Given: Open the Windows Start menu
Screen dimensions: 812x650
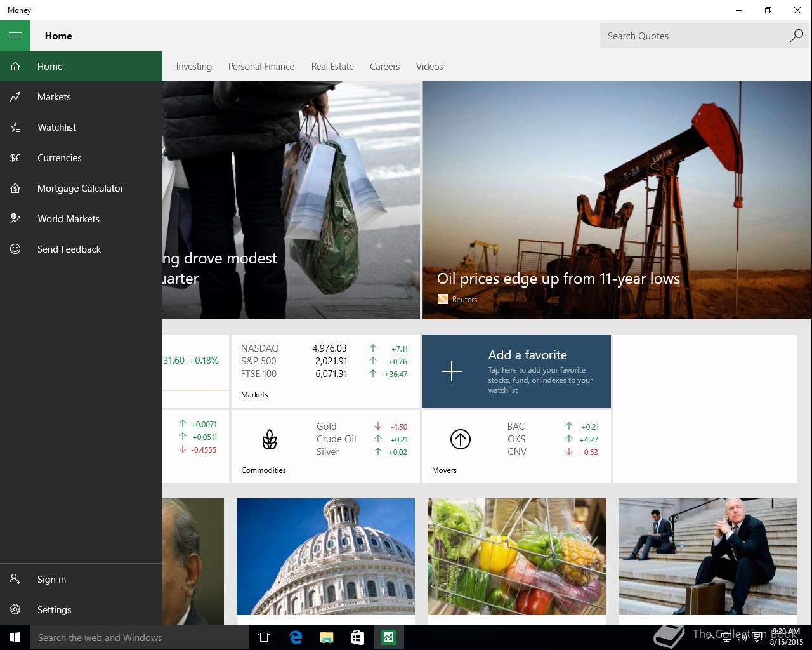Looking at the screenshot, I should click(15, 637).
